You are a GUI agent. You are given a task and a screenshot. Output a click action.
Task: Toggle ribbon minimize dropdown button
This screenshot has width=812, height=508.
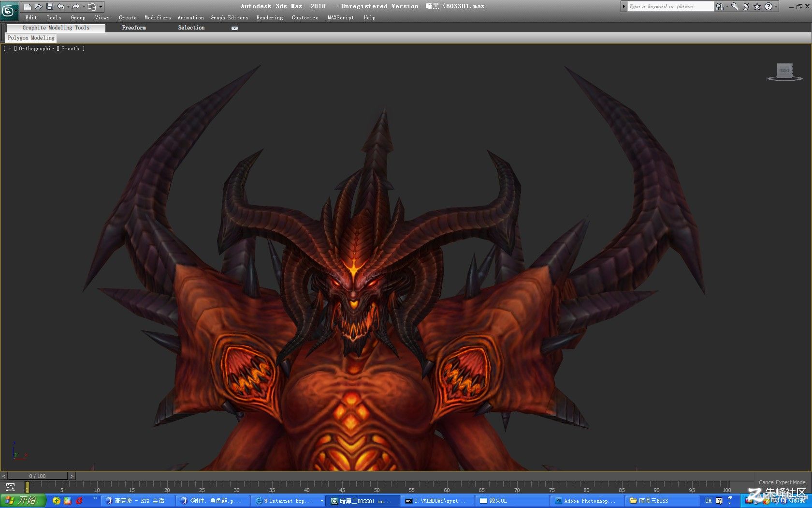(234, 28)
